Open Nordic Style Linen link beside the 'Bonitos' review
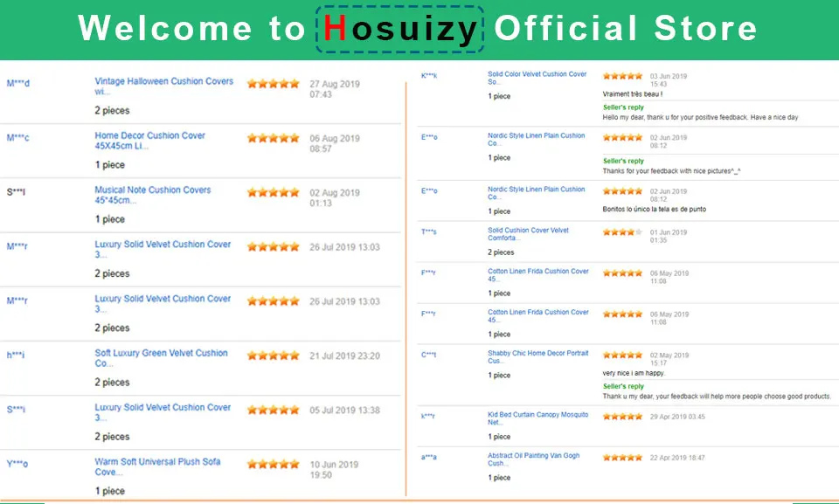 [x=536, y=193]
